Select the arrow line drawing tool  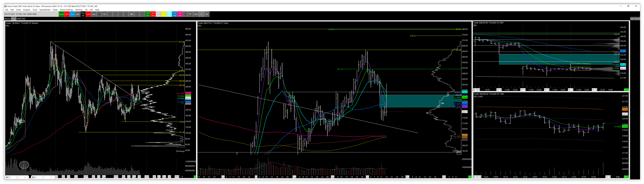pos(115,14)
